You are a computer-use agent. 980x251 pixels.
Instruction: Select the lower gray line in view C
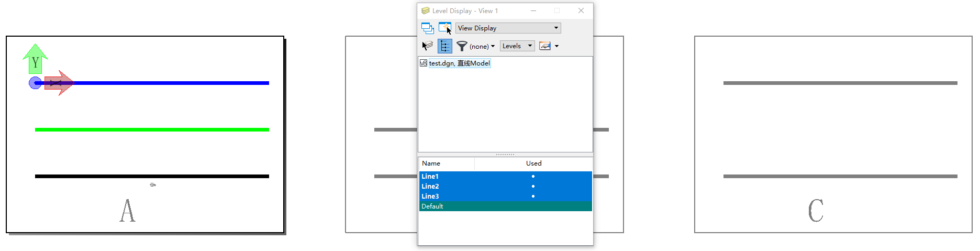point(840,176)
